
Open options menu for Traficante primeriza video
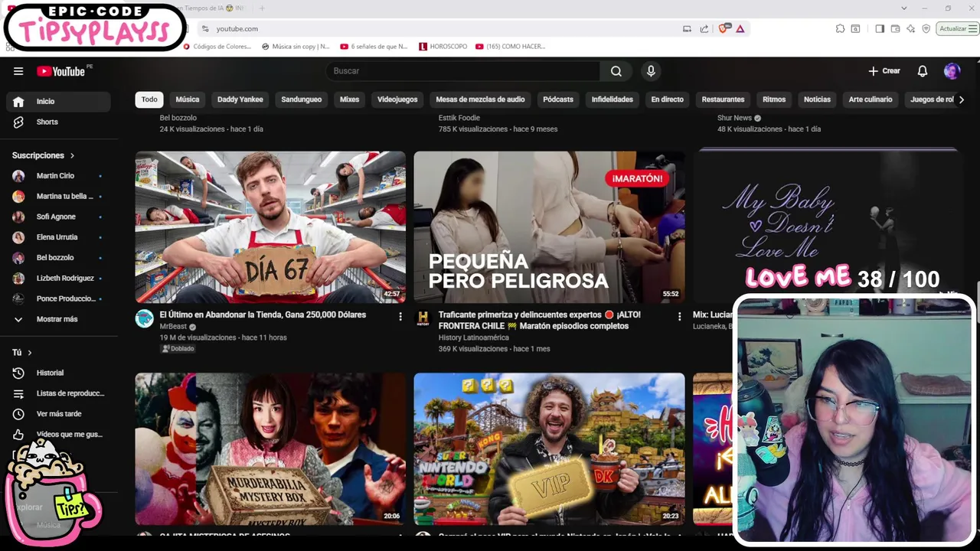679,316
